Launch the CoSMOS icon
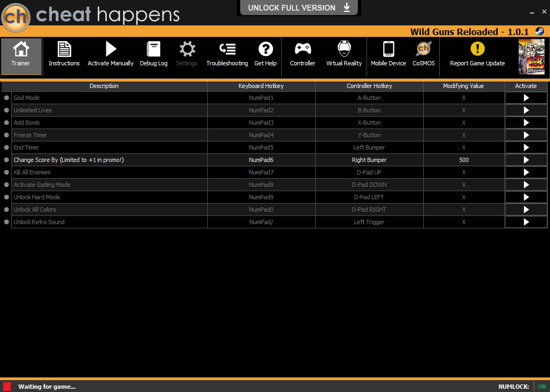 point(423,49)
